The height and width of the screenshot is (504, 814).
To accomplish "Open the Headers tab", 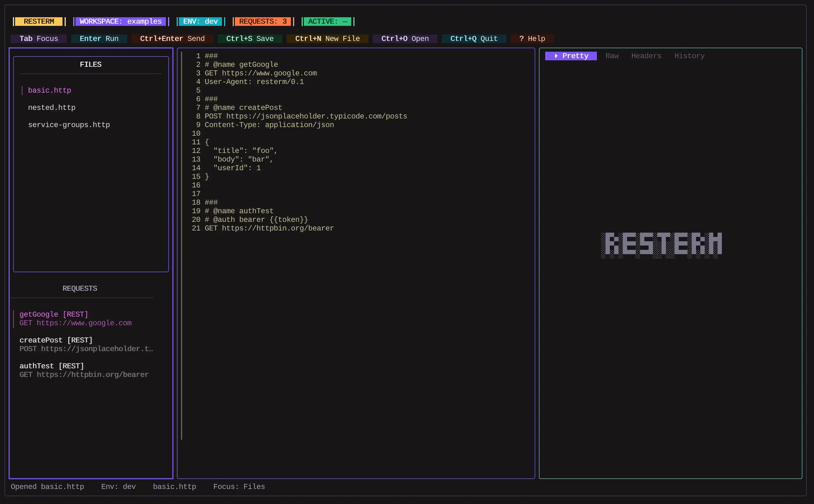I will 646,56.
